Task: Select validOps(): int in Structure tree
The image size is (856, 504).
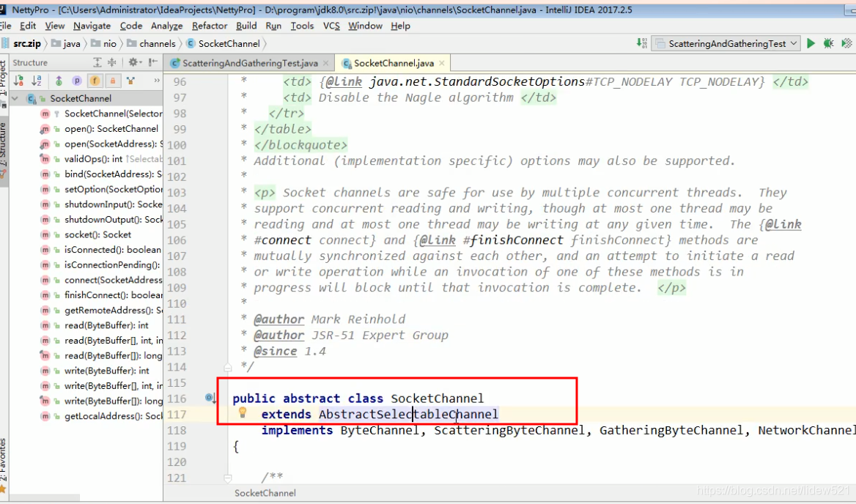Action: point(93,159)
